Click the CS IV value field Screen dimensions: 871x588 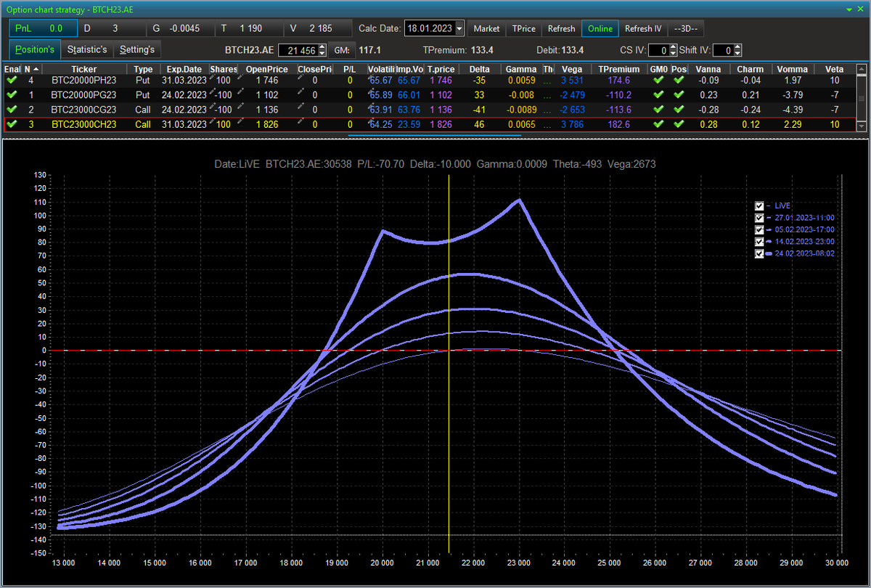(x=658, y=50)
